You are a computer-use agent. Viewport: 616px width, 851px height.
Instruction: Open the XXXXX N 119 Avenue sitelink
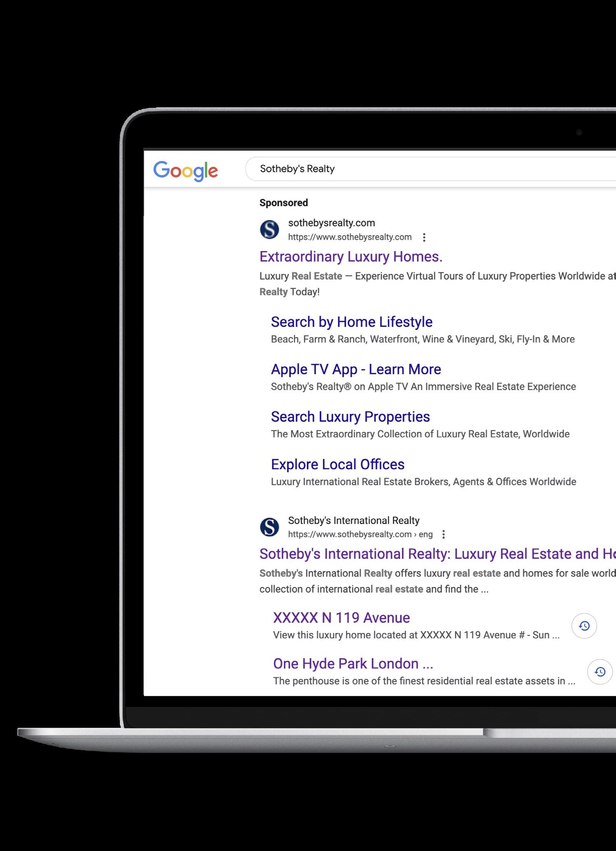[x=341, y=618]
